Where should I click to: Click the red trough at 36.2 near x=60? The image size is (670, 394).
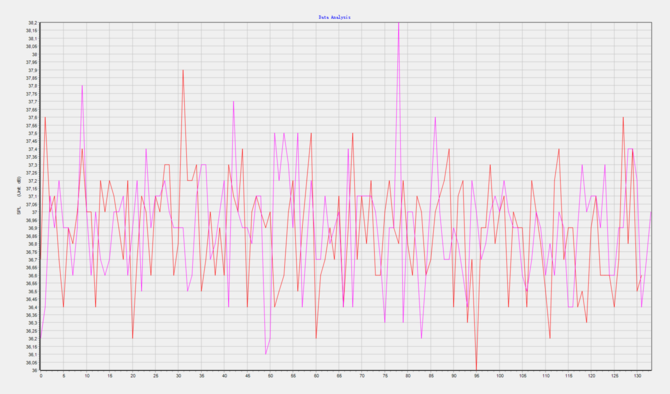(x=316, y=338)
